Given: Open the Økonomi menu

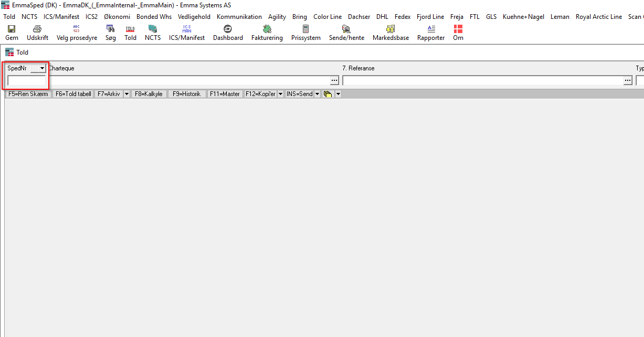Looking at the screenshot, I should point(117,17).
